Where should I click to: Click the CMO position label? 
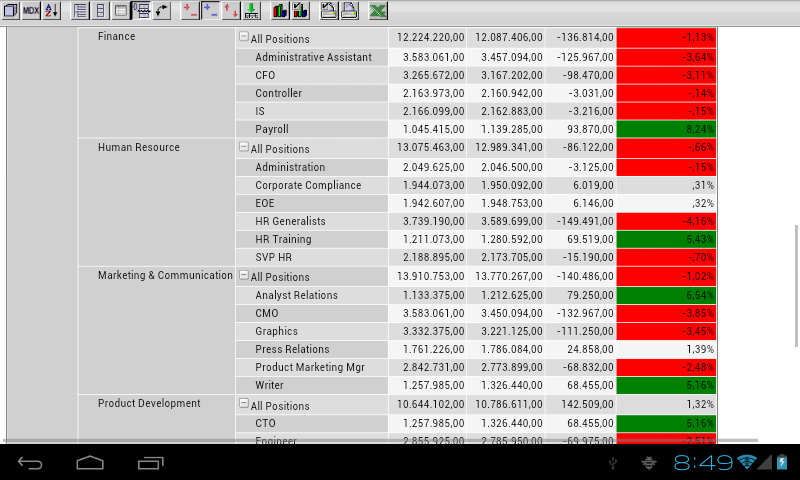tap(267, 313)
